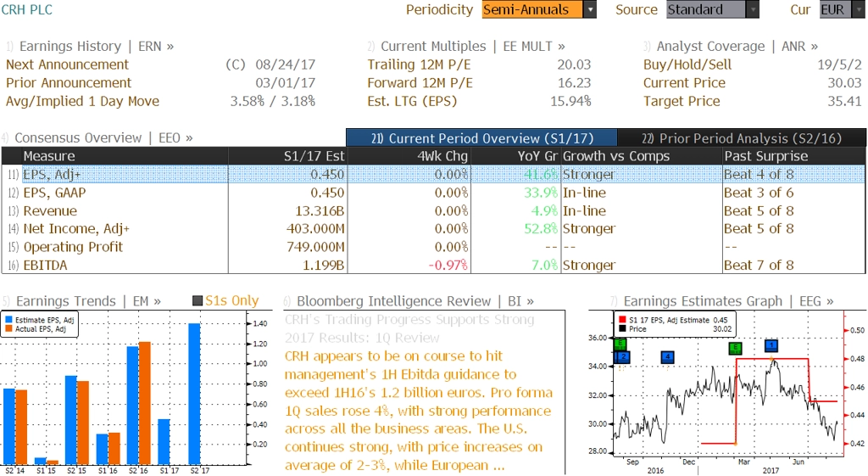Select the EPS, Adj+ measure row
This screenshot has width=868, height=476.
[x=433, y=174]
